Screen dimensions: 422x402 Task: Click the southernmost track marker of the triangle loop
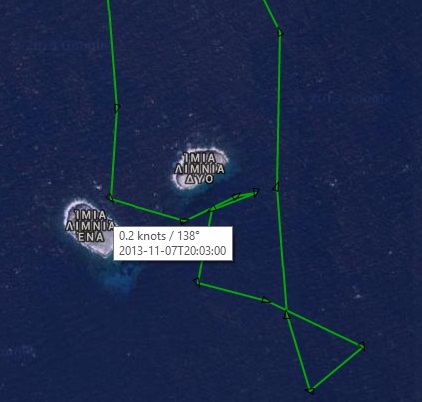(x=310, y=390)
